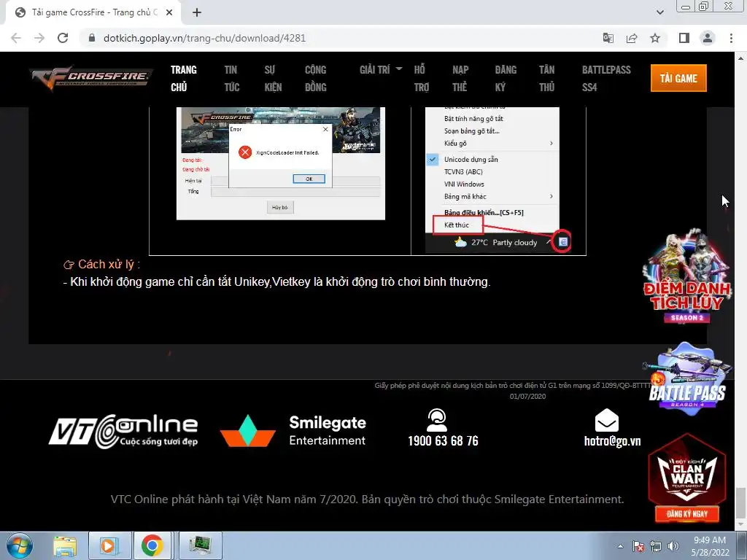Screen dimensions: 747x560
Task: Open the Windows Start button
Action: point(20,545)
